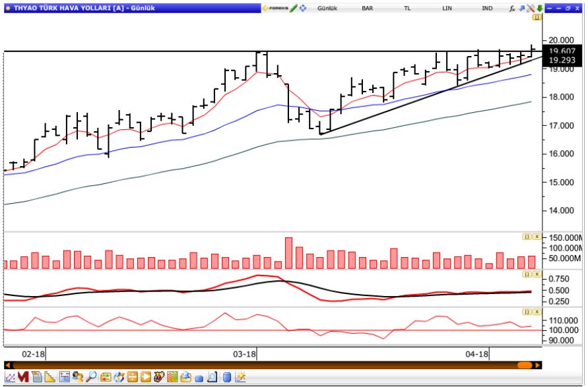Close the volume indicator pane

click(537, 237)
